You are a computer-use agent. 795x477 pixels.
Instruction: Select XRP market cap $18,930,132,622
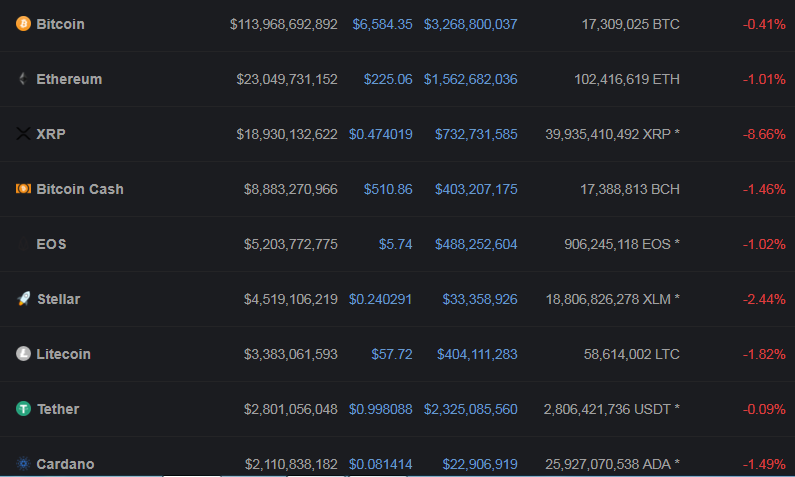pos(287,134)
